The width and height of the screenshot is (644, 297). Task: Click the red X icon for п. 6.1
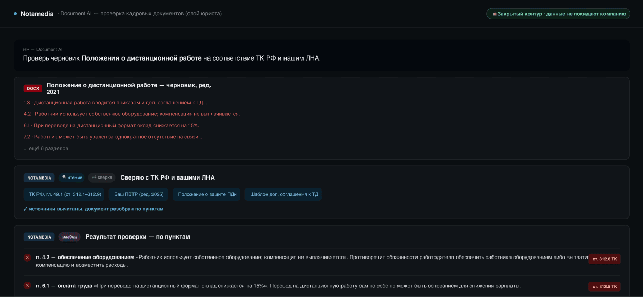coord(27,286)
